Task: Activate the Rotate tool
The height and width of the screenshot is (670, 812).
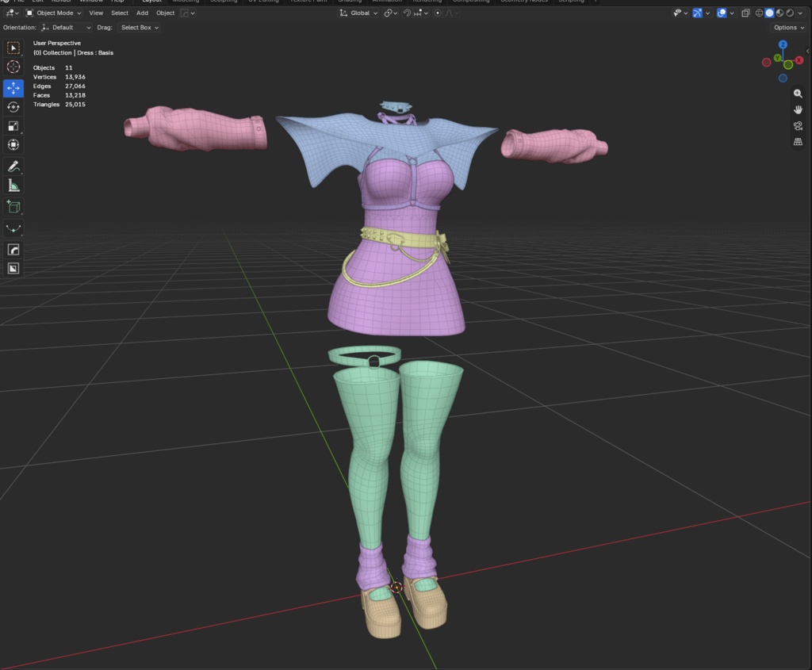Action: (13, 107)
